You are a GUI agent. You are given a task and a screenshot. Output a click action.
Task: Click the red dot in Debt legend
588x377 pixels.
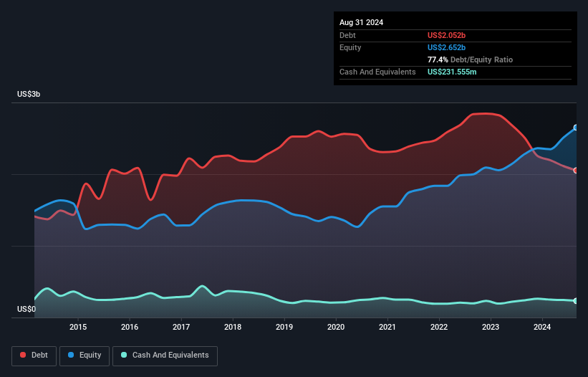click(24, 355)
